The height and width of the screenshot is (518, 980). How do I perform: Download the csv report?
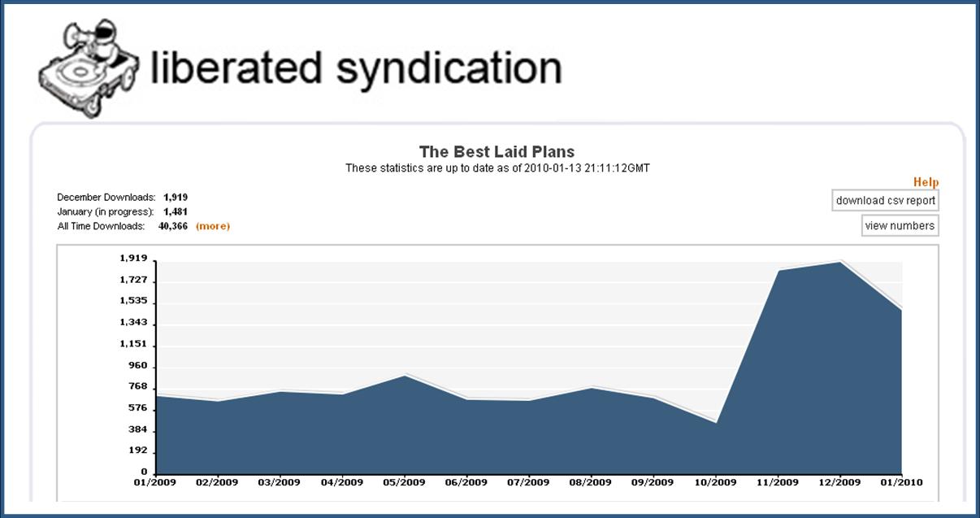tap(885, 200)
